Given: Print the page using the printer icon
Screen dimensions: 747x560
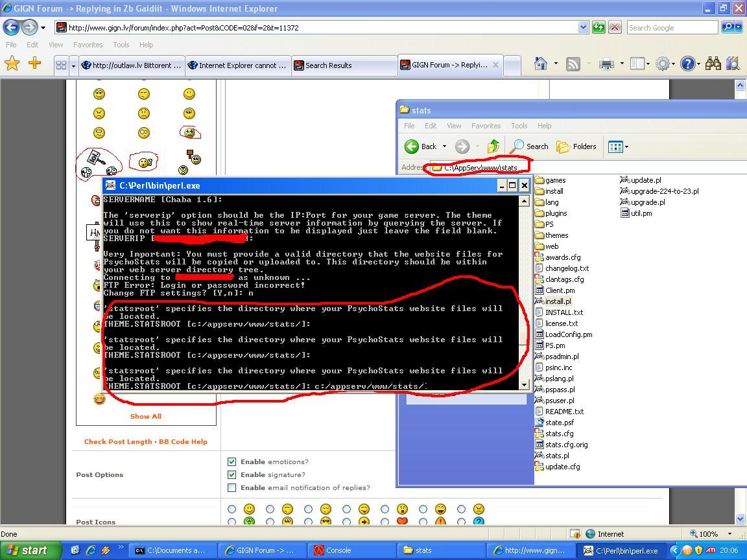Looking at the screenshot, I should (606, 64).
